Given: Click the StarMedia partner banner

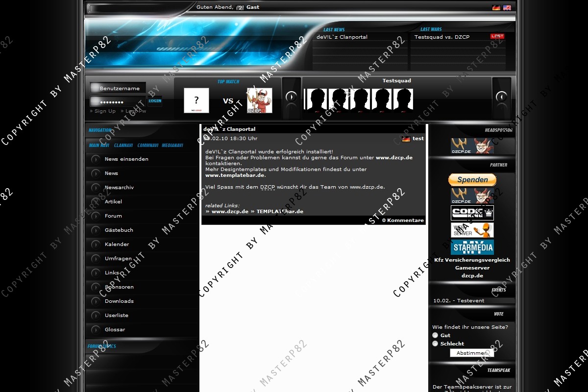Looking at the screenshot, I should coord(472,247).
